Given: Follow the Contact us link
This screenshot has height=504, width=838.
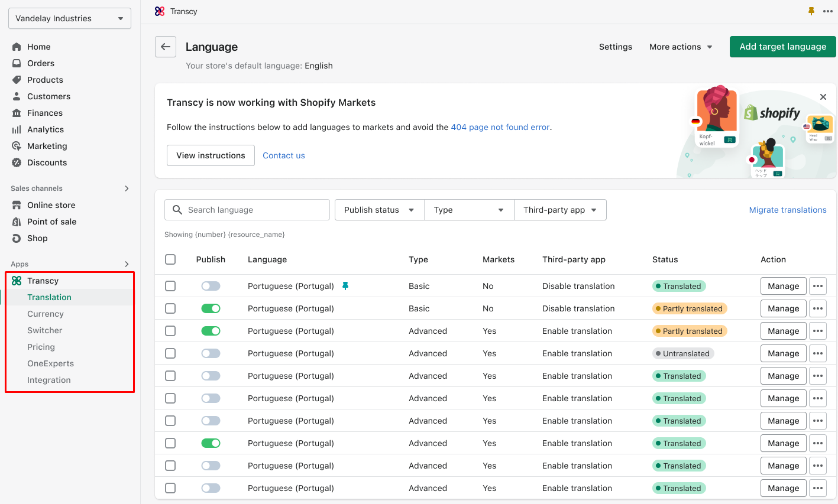Looking at the screenshot, I should pos(284,155).
